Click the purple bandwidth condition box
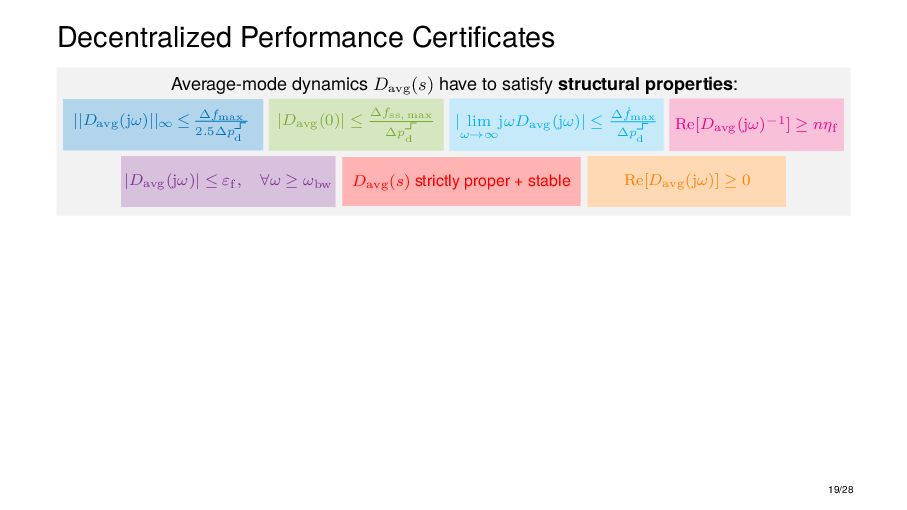Screen dimensions: 907x510 point(228,181)
